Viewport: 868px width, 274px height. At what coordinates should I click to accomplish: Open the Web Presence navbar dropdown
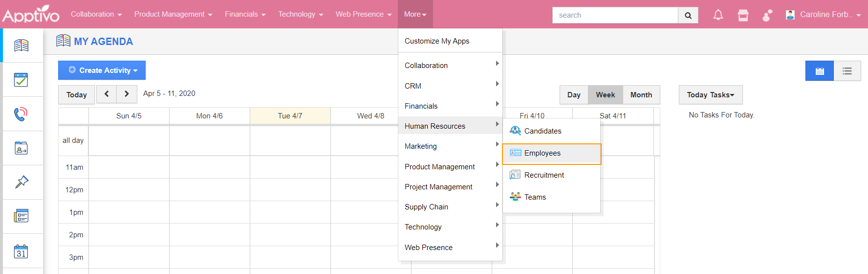point(364,14)
